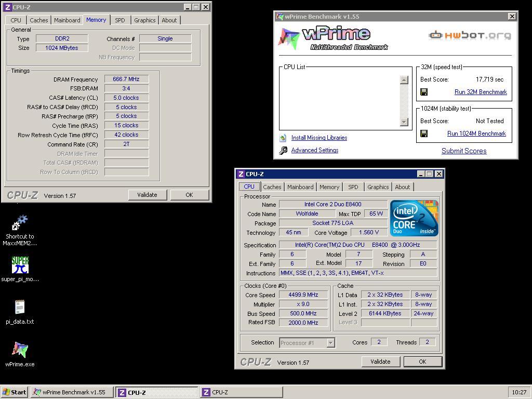Image resolution: width=532 pixels, height=399 pixels.
Task: Open the Mainboard tab in lower CPU-Z window
Action: pos(300,187)
